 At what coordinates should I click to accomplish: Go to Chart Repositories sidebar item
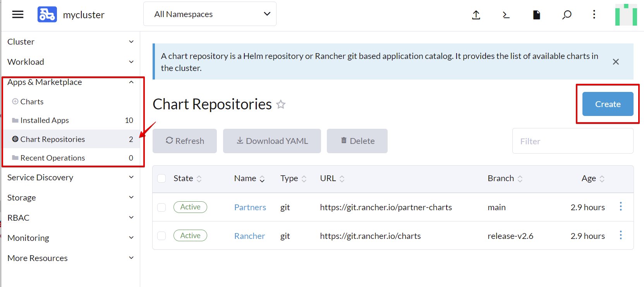[70, 139]
